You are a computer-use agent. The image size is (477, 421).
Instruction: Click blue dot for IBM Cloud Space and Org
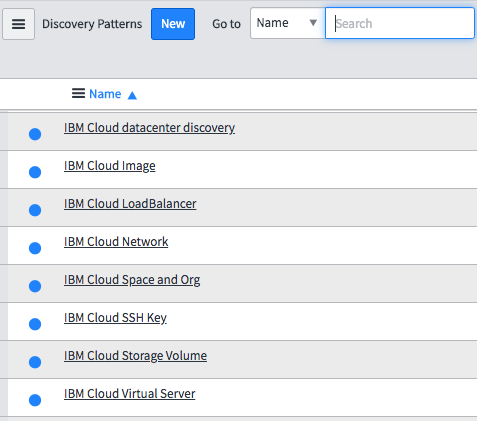pyautogui.click(x=35, y=286)
